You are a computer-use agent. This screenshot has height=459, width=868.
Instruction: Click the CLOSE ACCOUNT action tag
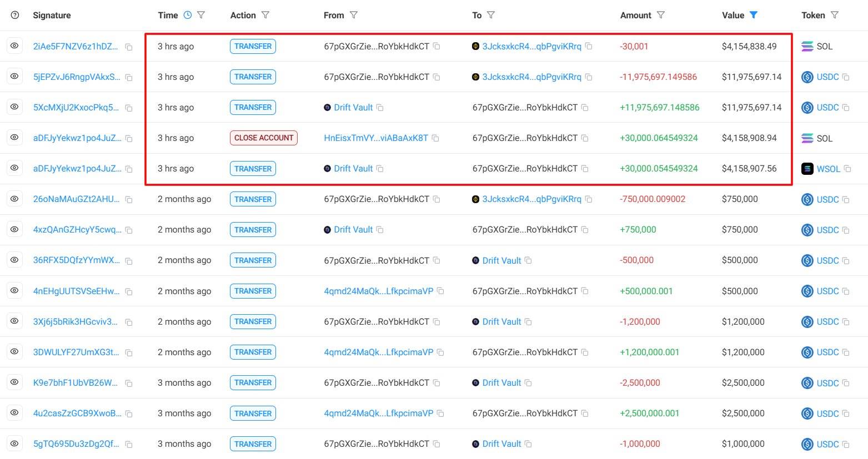[x=264, y=138]
